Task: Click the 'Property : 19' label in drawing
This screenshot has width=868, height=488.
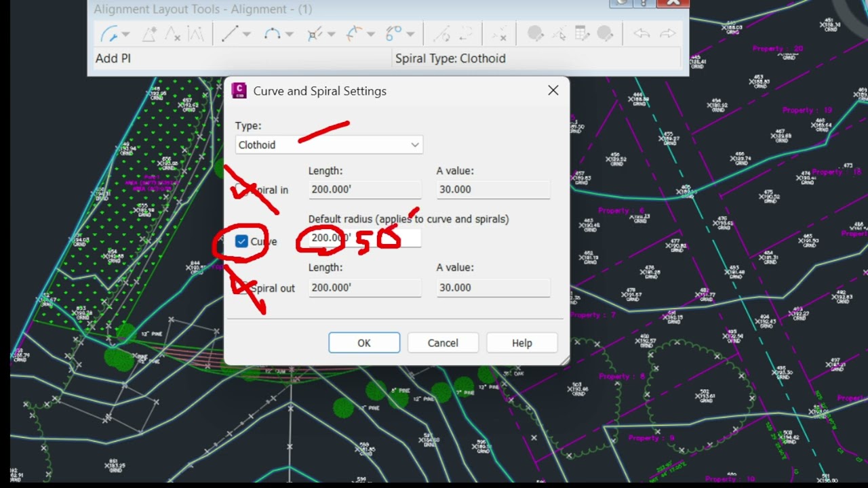Action: [807, 110]
